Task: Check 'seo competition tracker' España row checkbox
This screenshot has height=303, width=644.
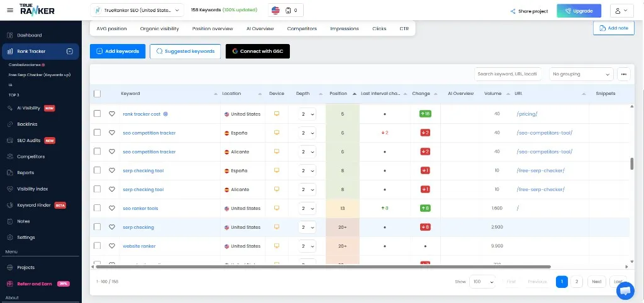Action: [x=97, y=133]
